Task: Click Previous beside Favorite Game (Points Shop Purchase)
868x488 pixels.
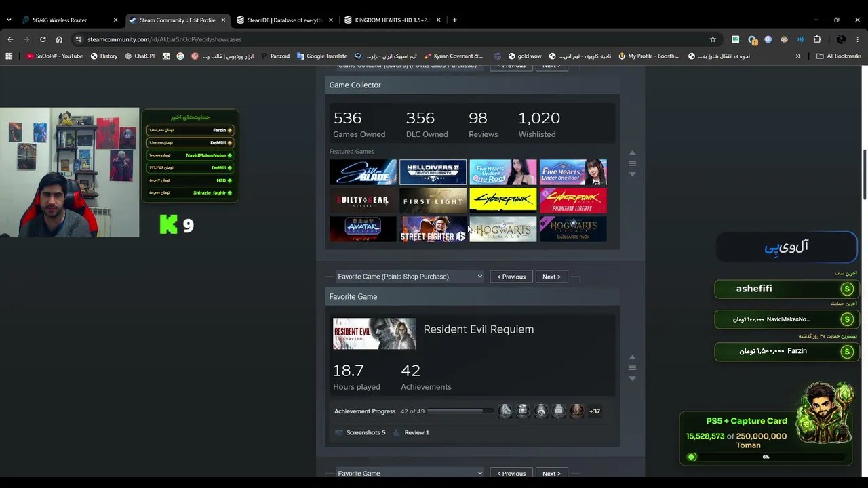Action: (x=511, y=277)
